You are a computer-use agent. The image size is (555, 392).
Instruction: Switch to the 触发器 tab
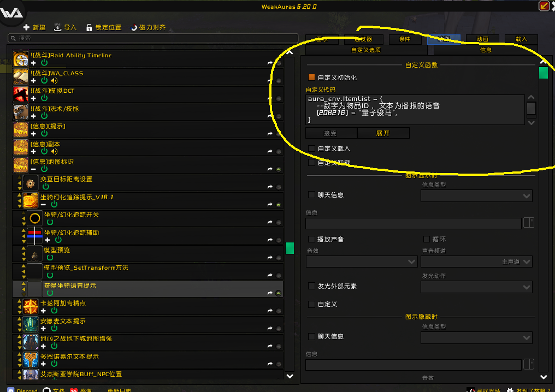point(363,39)
